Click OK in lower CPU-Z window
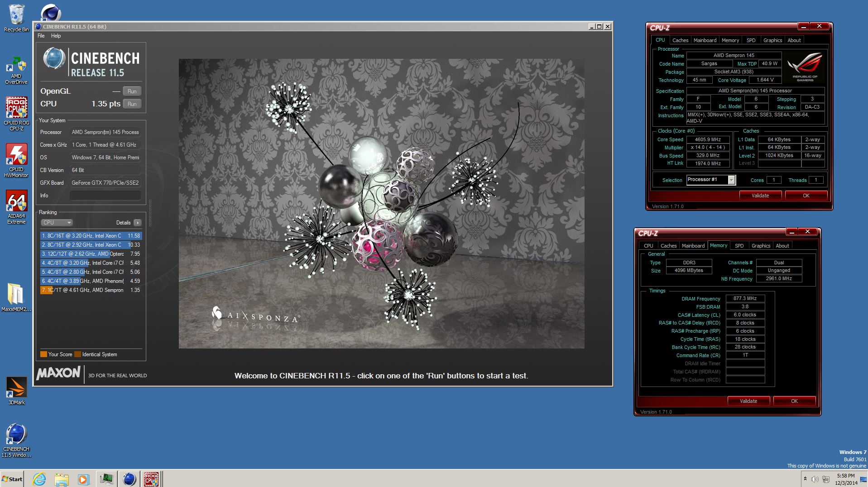This screenshot has width=868, height=487. (x=794, y=401)
